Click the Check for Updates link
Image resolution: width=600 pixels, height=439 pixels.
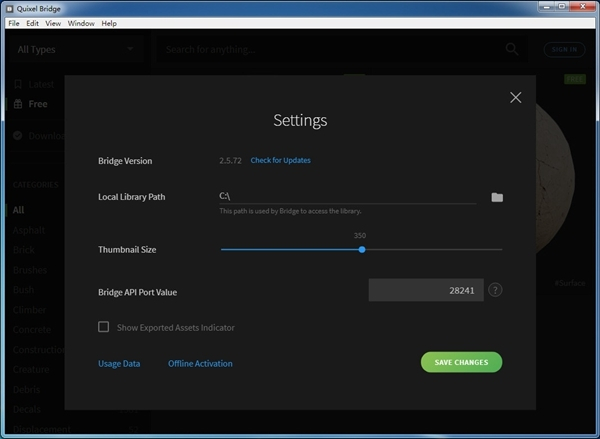(x=280, y=160)
